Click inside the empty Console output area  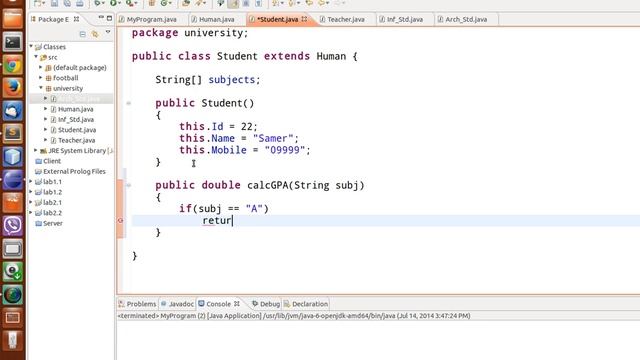[x=378, y=340]
